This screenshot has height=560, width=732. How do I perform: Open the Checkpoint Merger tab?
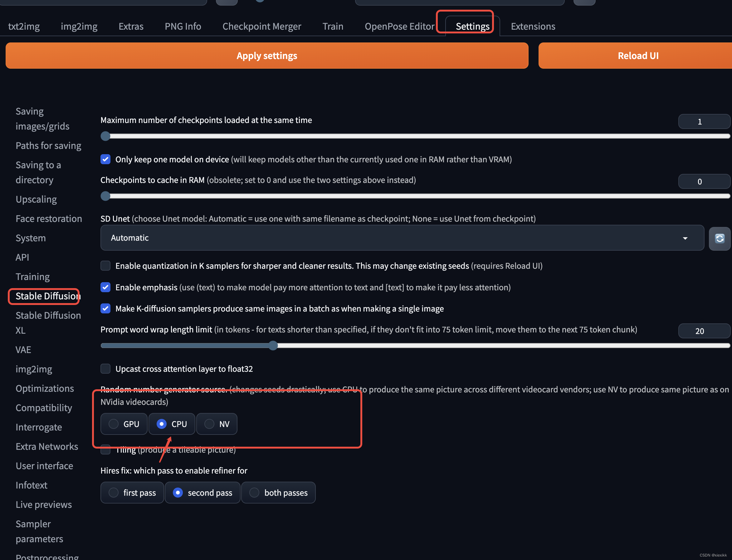click(261, 26)
